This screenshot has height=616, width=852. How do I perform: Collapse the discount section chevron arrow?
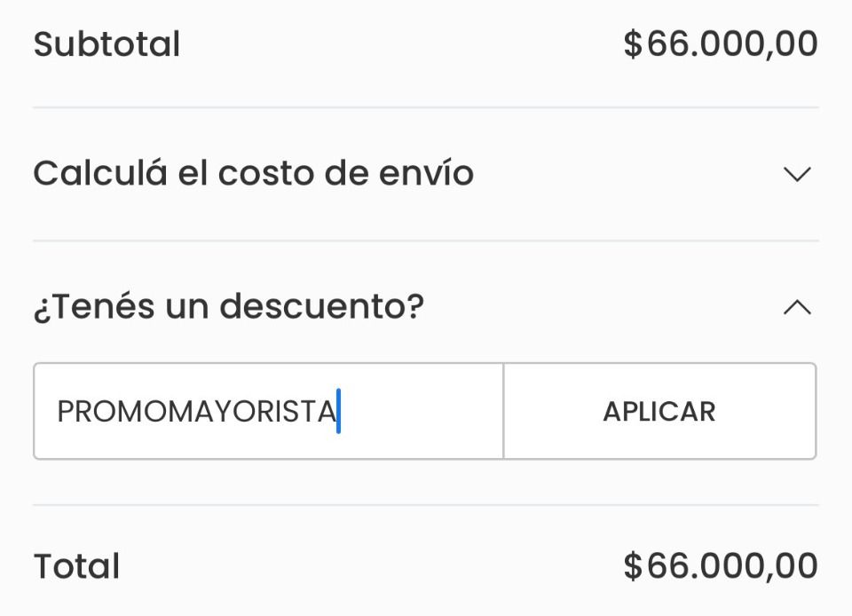(x=797, y=307)
